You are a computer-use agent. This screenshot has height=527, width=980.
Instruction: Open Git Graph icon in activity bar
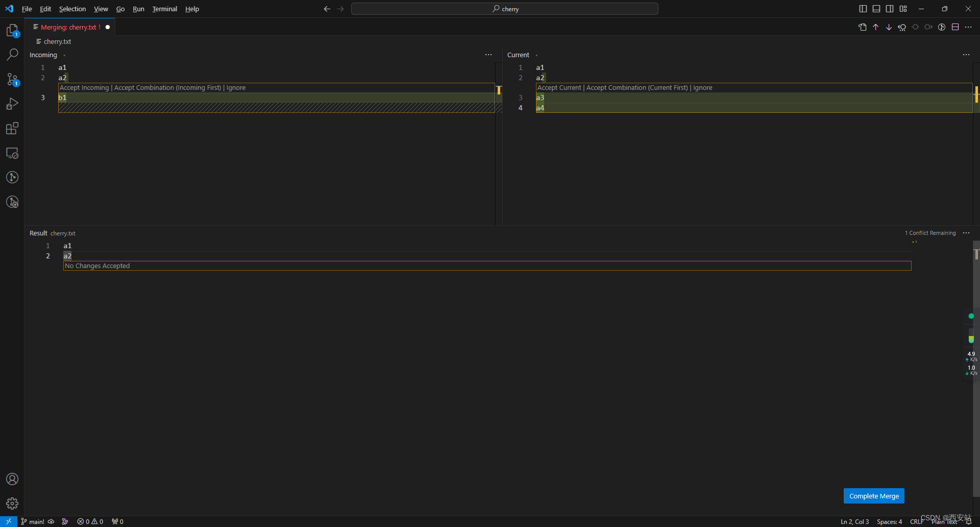(12, 177)
